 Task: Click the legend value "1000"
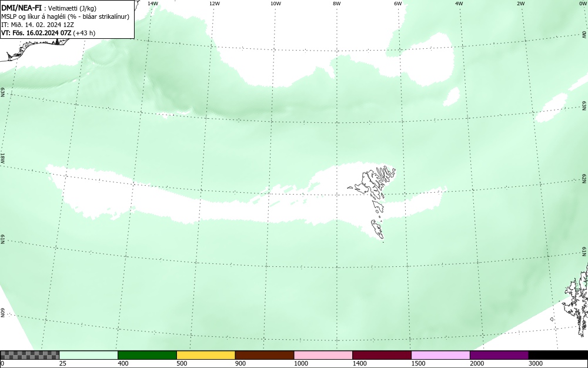click(x=300, y=363)
